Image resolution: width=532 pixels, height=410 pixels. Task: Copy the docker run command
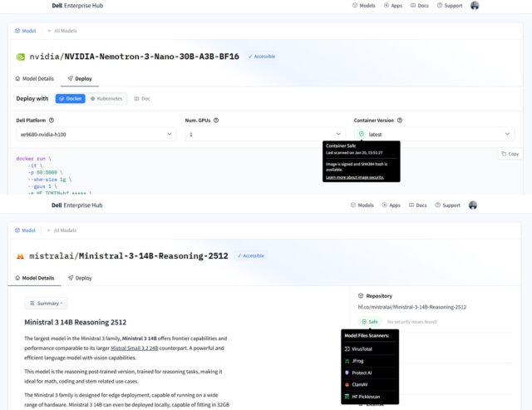(510, 154)
